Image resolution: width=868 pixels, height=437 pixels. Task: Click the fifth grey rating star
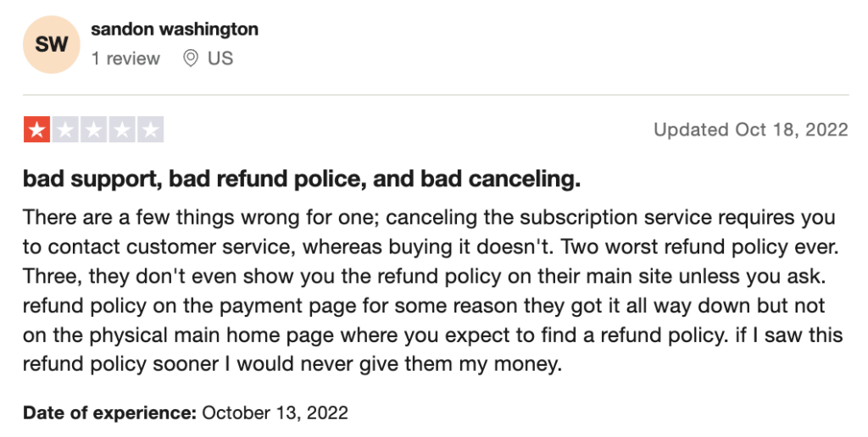coord(150,130)
